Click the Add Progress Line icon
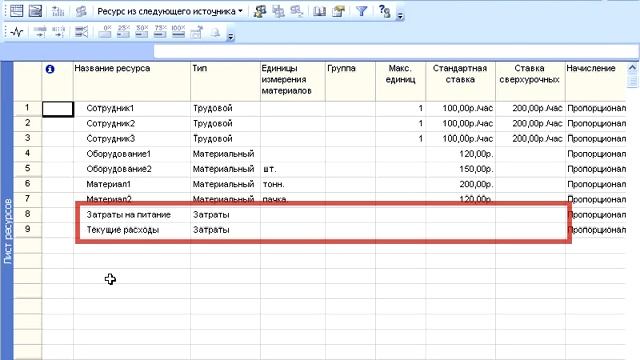 (82, 32)
